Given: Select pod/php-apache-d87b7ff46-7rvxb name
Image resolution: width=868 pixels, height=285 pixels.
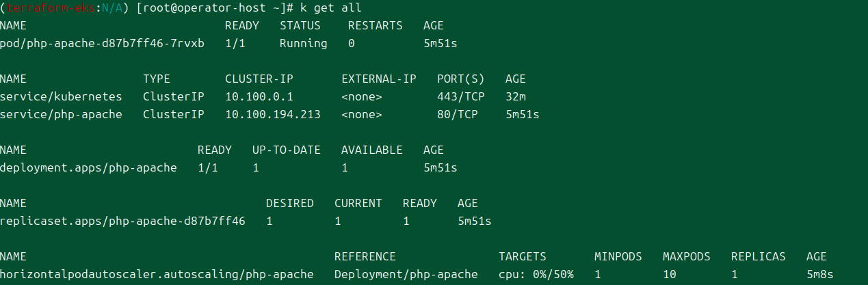Looking at the screenshot, I should coord(102,44).
